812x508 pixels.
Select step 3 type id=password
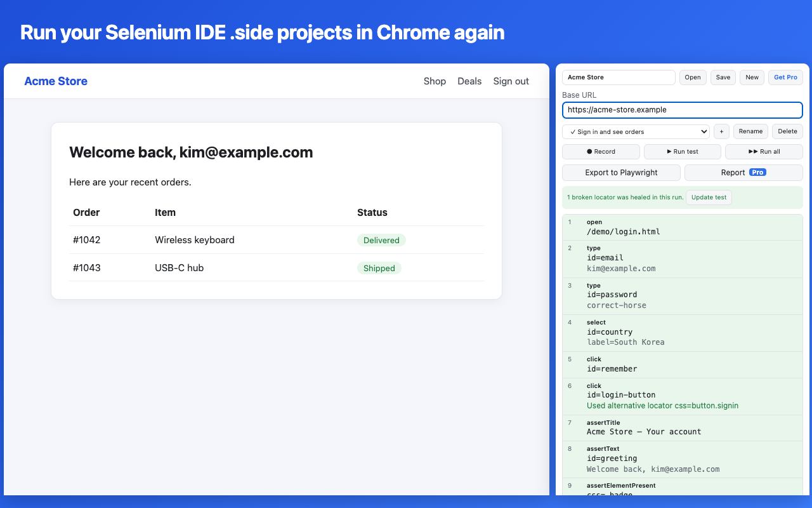coord(683,295)
